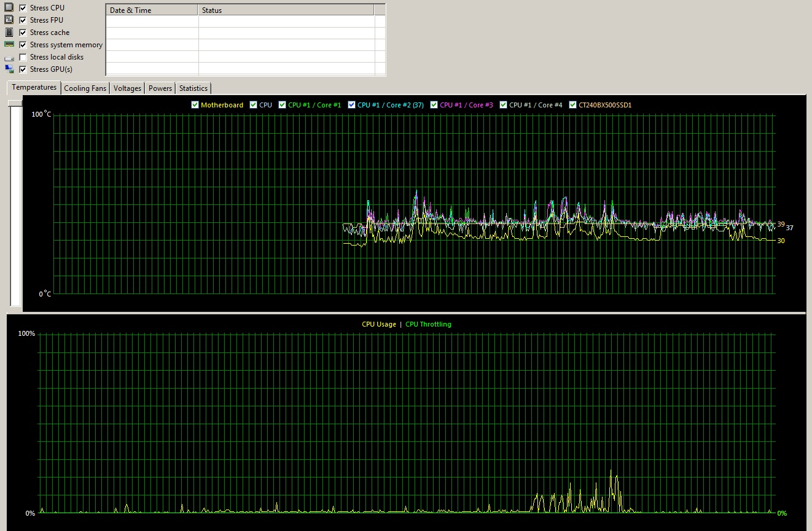
Task: Enable the Stress local disks checkbox
Action: (23, 57)
